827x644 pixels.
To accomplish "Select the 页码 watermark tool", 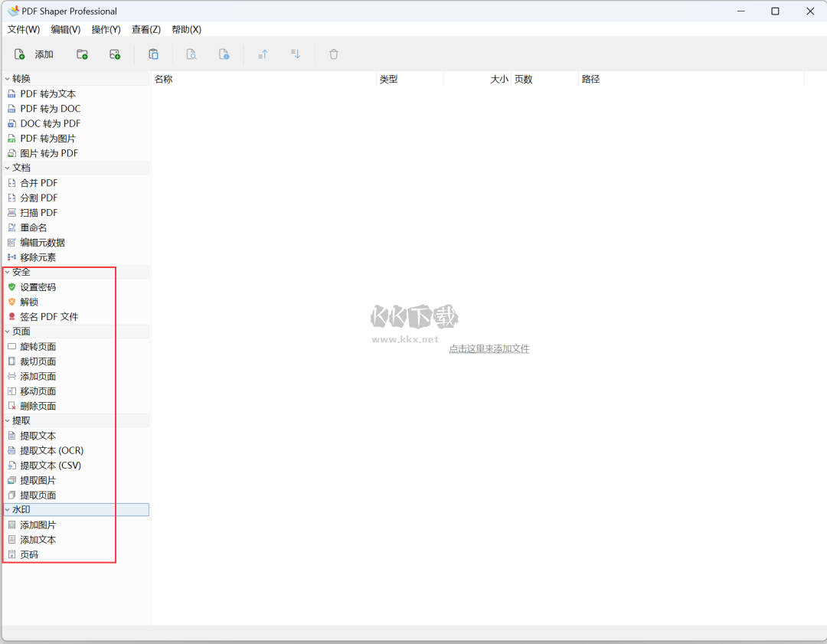I will [x=28, y=554].
